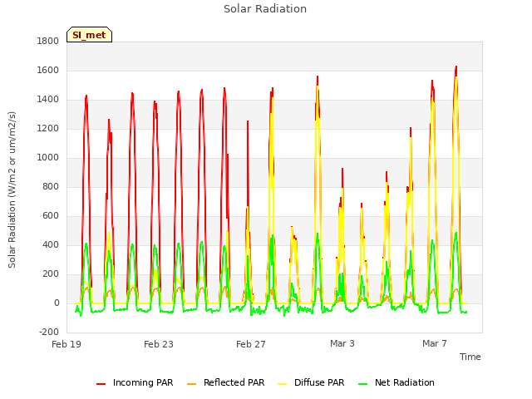
Task: Toggle Reflected PAR legend entry
Action: tap(225, 382)
